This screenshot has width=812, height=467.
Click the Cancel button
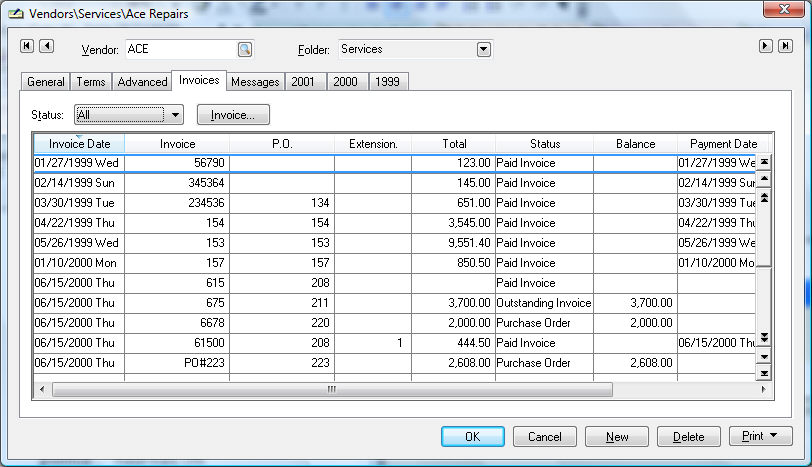coord(545,436)
